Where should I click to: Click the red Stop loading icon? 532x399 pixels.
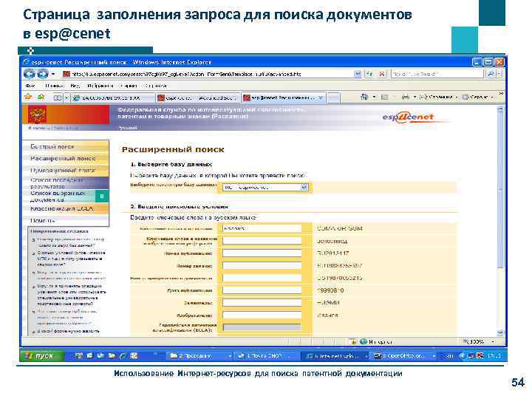382,74
